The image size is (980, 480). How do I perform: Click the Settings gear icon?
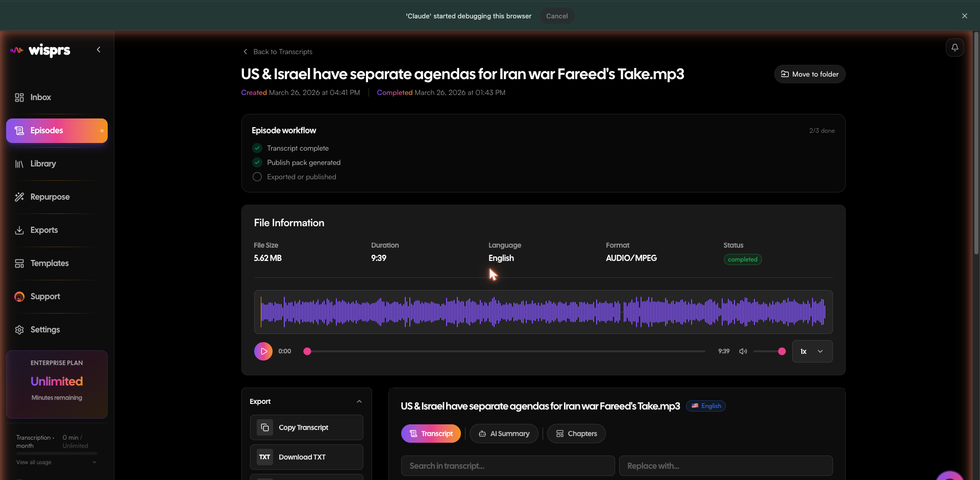19,330
